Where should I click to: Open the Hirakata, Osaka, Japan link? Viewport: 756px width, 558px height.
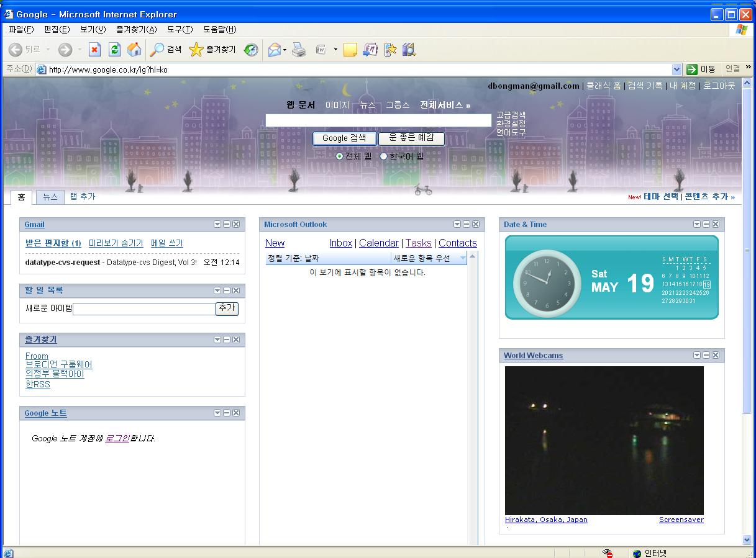(x=546, y=520)
